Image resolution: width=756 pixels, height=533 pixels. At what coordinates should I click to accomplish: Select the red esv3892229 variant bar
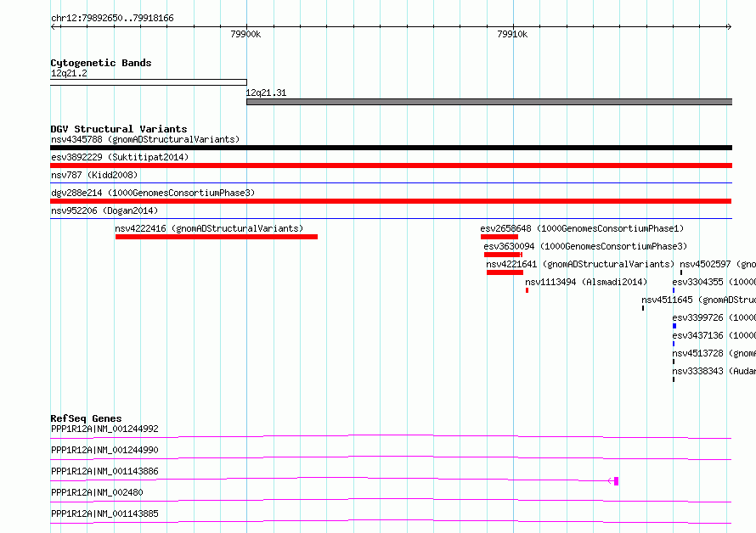[x=391, y=166]
